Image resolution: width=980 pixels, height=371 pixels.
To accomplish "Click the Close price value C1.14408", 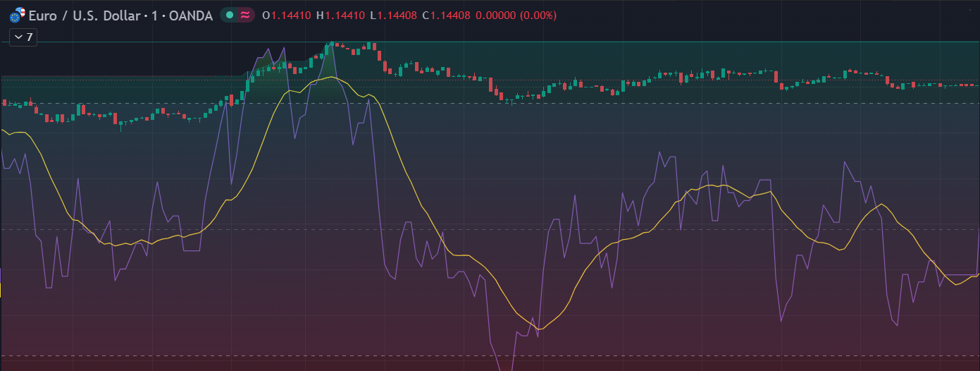I will 446,15.
